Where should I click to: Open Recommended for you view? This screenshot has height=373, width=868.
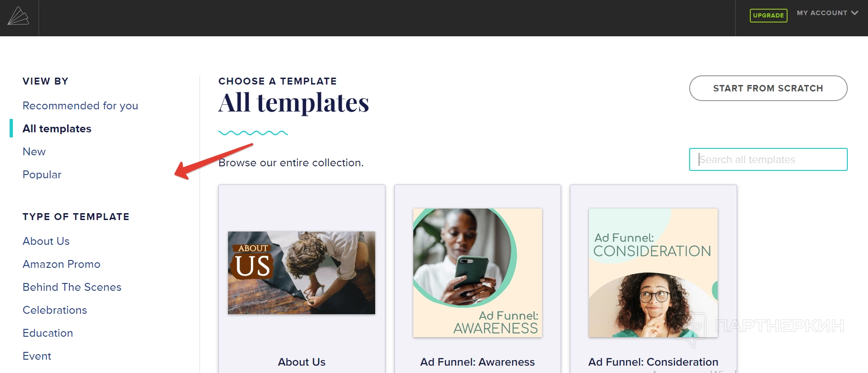[80, 106]
